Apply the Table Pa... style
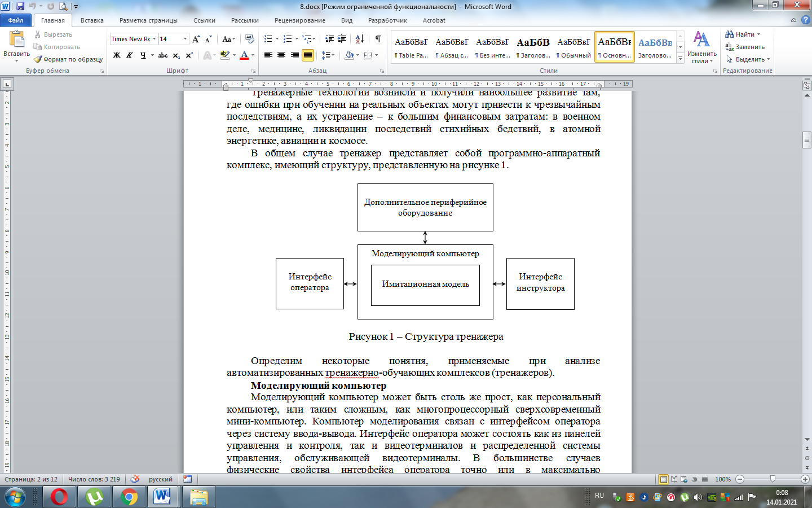Image resolution: width=812 pixels, height=508 pixels. 411,47
